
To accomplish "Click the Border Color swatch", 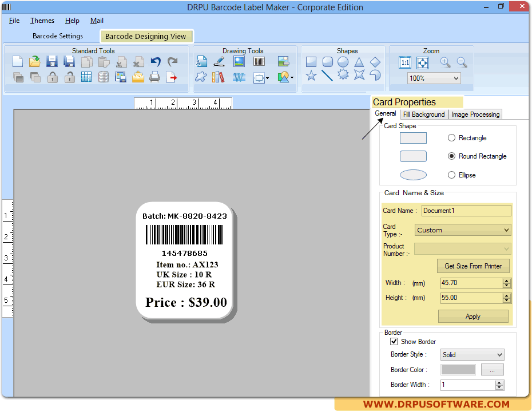I will click(458, 370).
